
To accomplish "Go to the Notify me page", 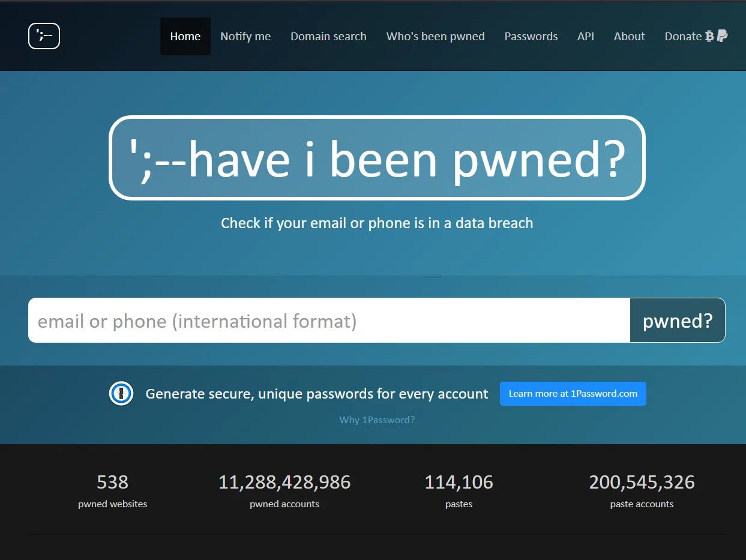I will click(245, 36).
